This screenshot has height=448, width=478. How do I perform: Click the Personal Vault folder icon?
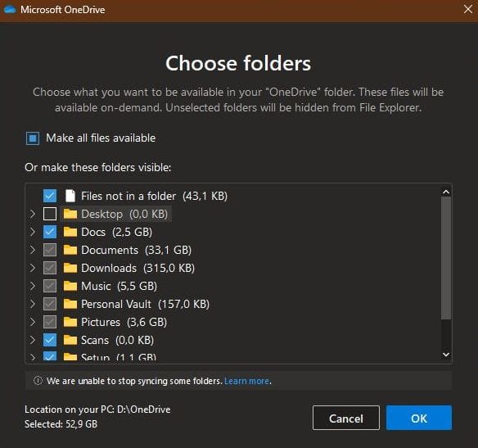click(x=70, y=304)
